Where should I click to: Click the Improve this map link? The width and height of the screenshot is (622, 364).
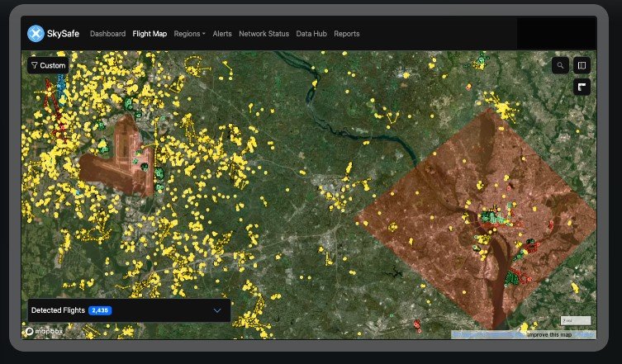coord(549,335)
